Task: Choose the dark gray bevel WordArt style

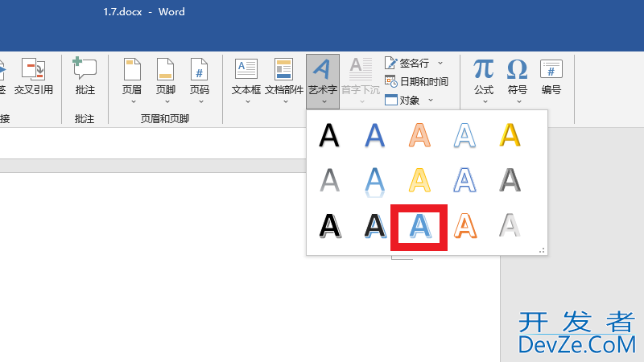Action: 510,180
